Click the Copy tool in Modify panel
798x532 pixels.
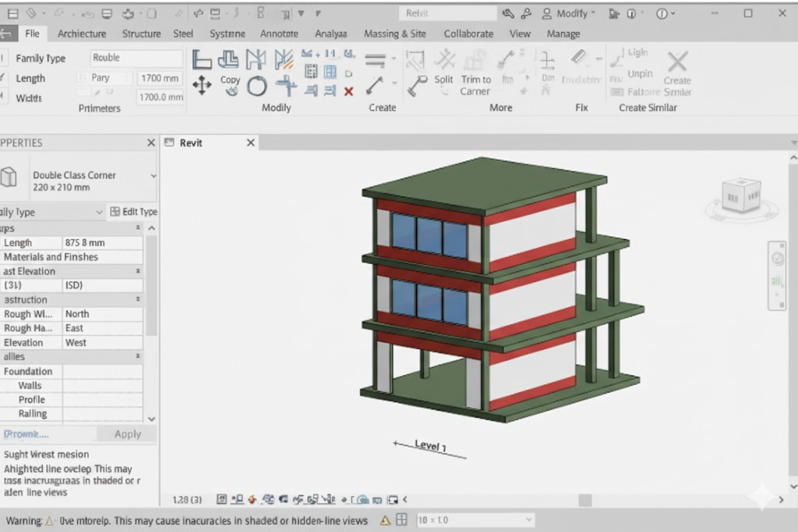230,84
